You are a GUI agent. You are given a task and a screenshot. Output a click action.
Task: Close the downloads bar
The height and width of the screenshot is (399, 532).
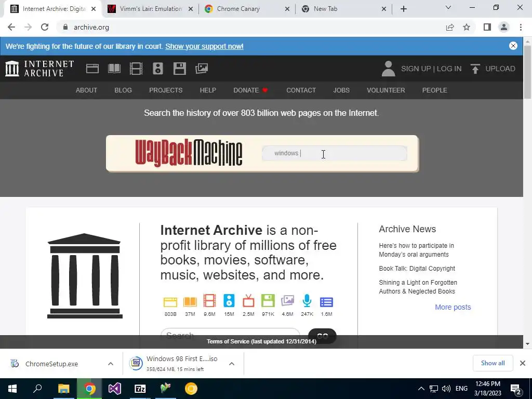point(523,363)
